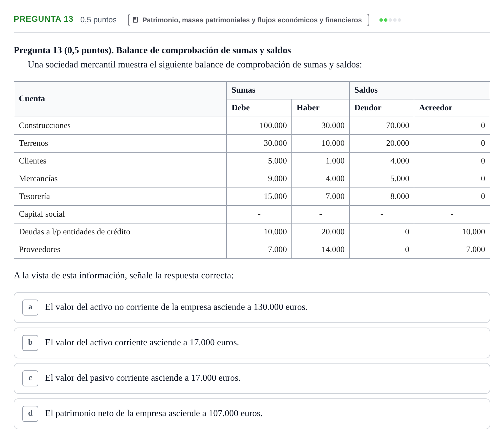Choose the activo corriente 17.000 euros answer
This screenshot has width=504, height=443.
coord(252,343)
